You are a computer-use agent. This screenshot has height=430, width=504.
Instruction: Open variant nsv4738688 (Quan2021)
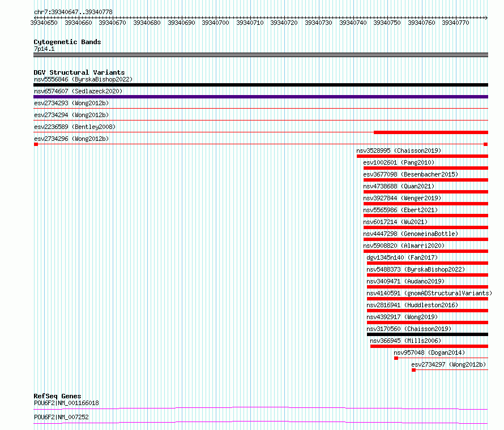click(399, 186)
